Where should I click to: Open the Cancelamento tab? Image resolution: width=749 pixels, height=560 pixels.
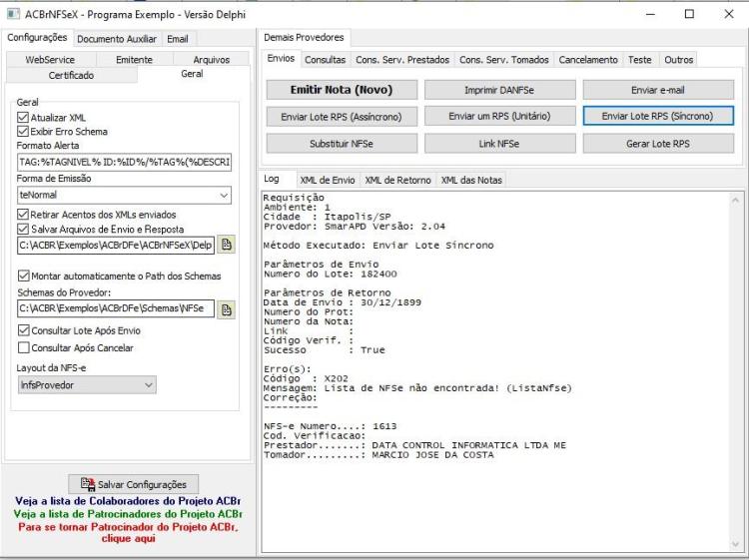[x=588, y=60]
